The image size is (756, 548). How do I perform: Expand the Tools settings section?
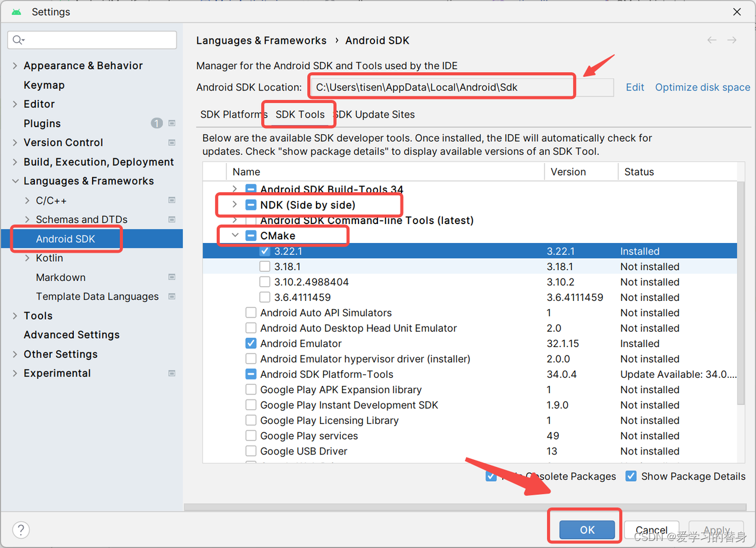(15, 316)
